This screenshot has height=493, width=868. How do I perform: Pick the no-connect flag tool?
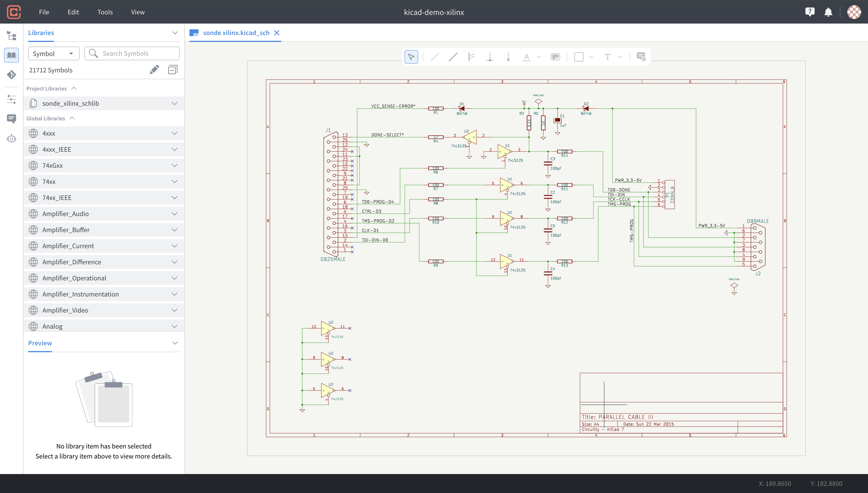[x=508, y=57]
